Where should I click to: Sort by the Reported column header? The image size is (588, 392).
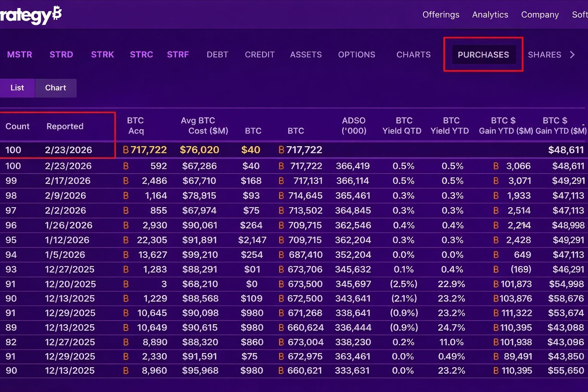[x=65, y=126]
